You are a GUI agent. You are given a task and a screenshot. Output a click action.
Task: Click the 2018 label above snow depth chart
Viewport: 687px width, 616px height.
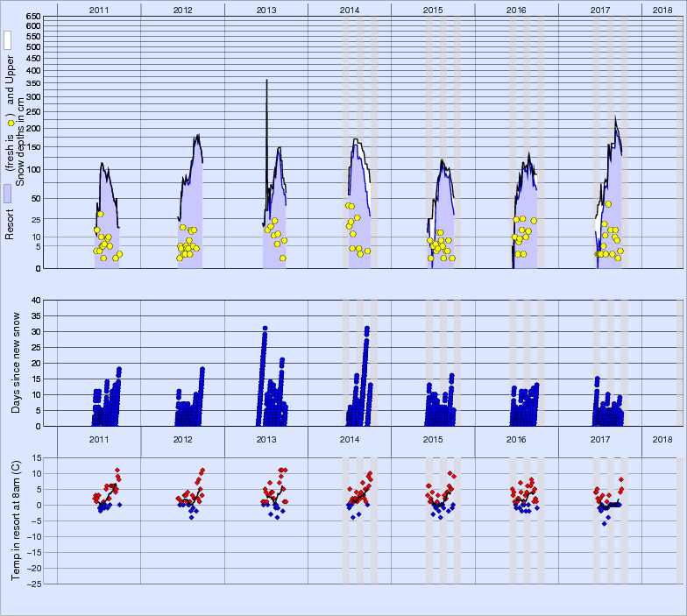pos(662,11)
